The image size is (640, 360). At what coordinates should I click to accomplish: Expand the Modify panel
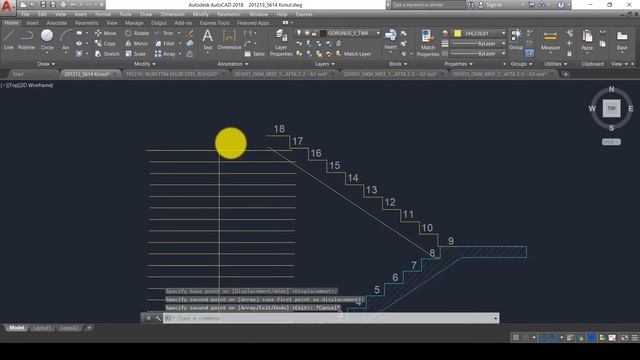pyautogui.click(x=144, y=64)
